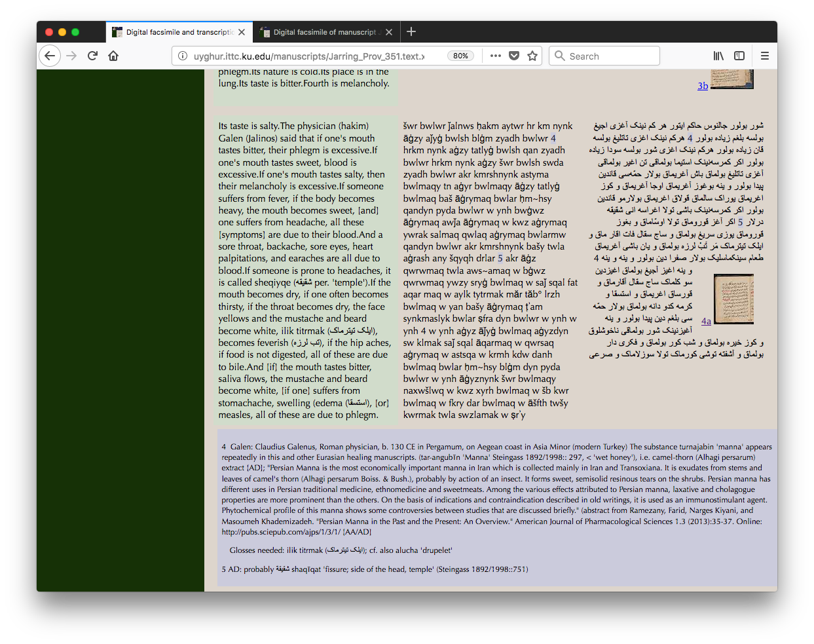Follow footnote 5 marker after 'šqyqh drlar'
Image resolution: width=814 pixels, height=644 pixels.
click(x=500, y=258)
